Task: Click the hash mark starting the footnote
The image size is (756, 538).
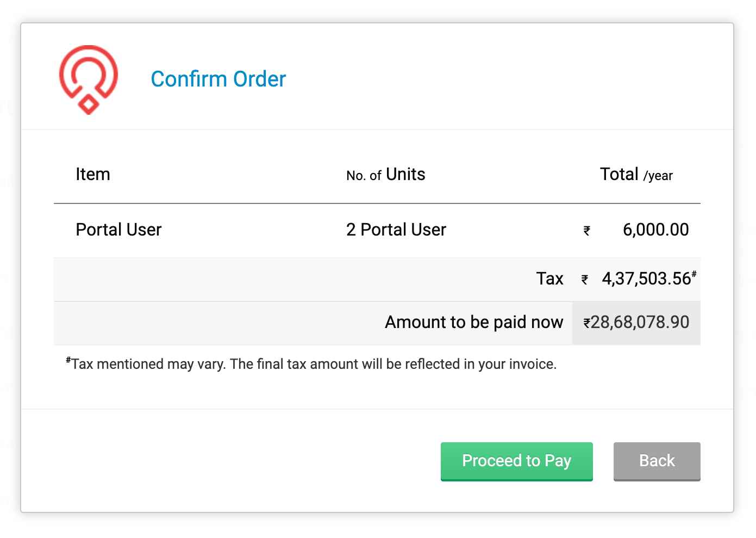Action: [x=68, y=360]
